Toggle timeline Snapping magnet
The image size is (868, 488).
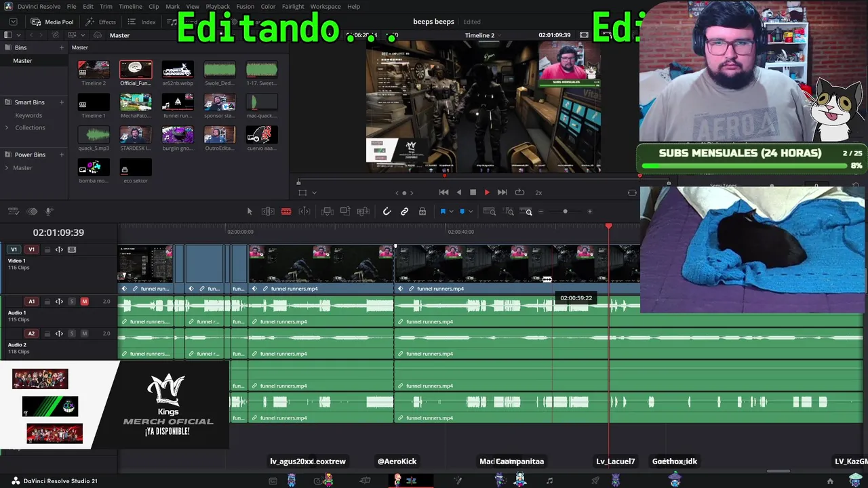point(387,211)
